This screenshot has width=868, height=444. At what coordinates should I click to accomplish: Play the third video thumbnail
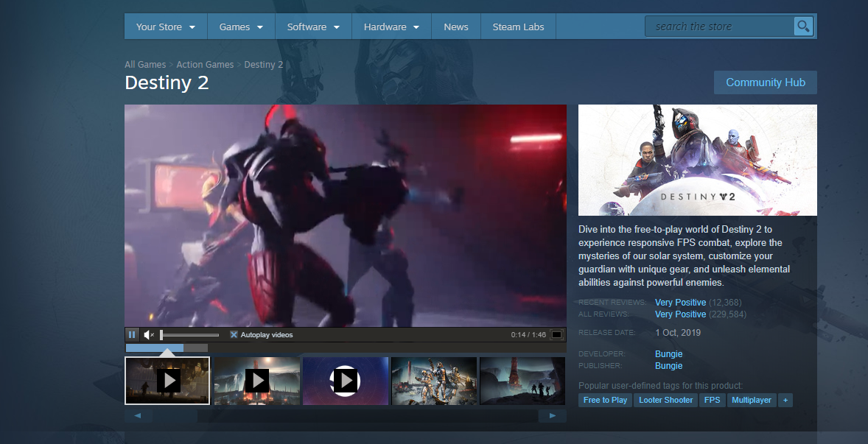(x=346, y=381)
